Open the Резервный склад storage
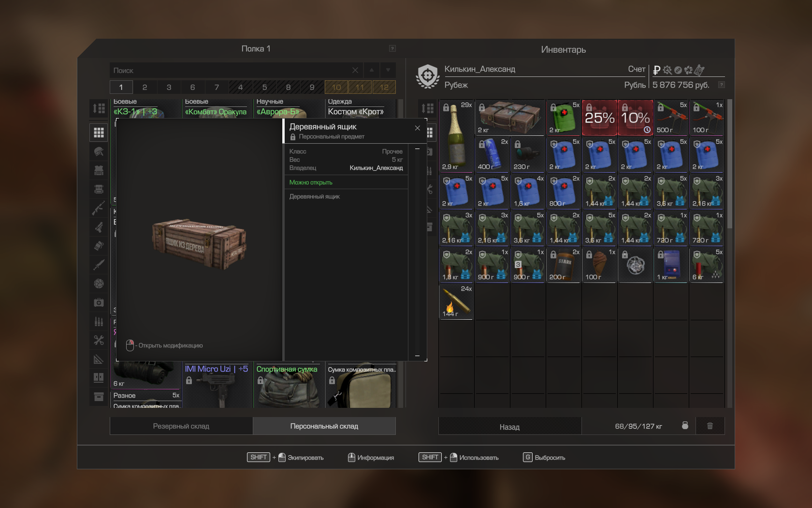Viewport: 812px width, 508px height. (181, 426)
